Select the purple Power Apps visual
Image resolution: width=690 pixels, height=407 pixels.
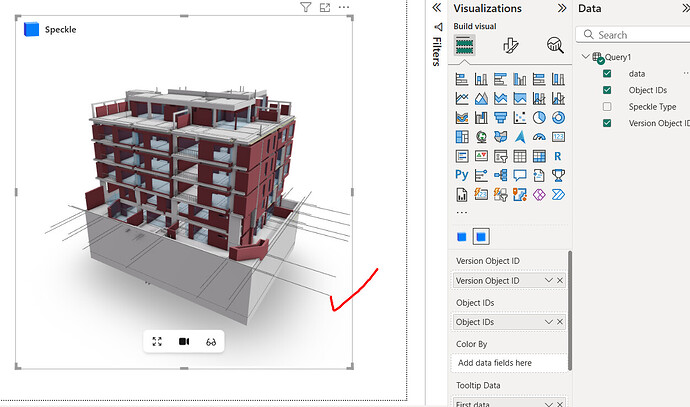tap(539, 194)
